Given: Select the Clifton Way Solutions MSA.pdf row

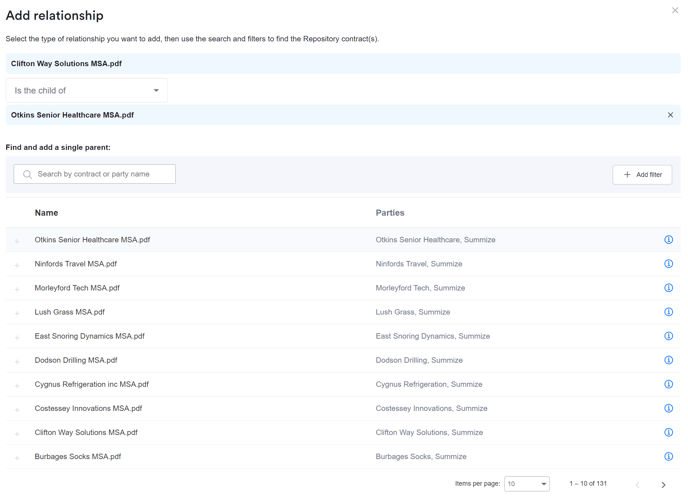Looking at the screenshot, I should 86,433.
